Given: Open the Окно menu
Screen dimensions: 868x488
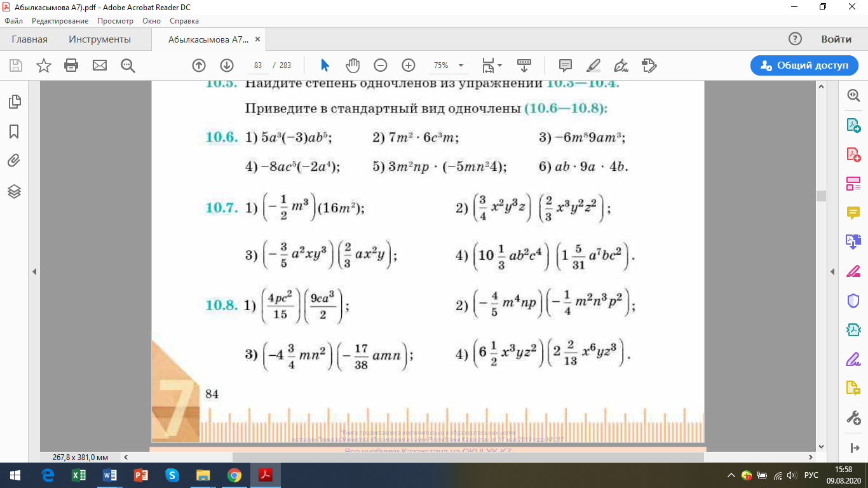Looking at the screenshot, I should coord(151,20).
